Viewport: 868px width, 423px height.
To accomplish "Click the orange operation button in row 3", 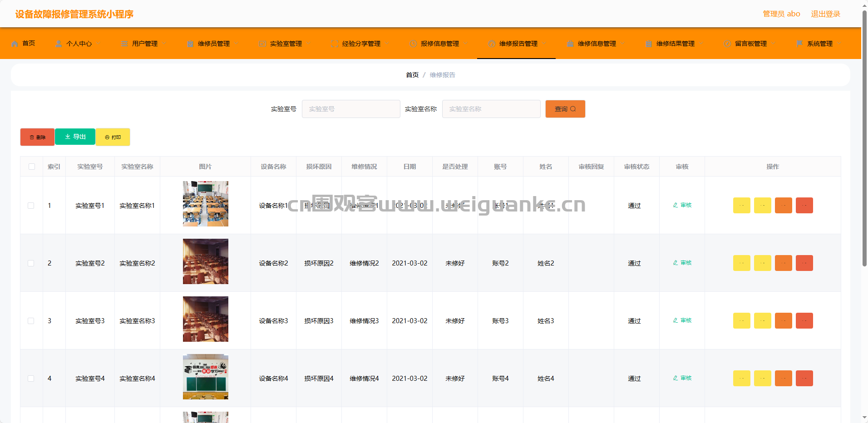I will point(784,321).
